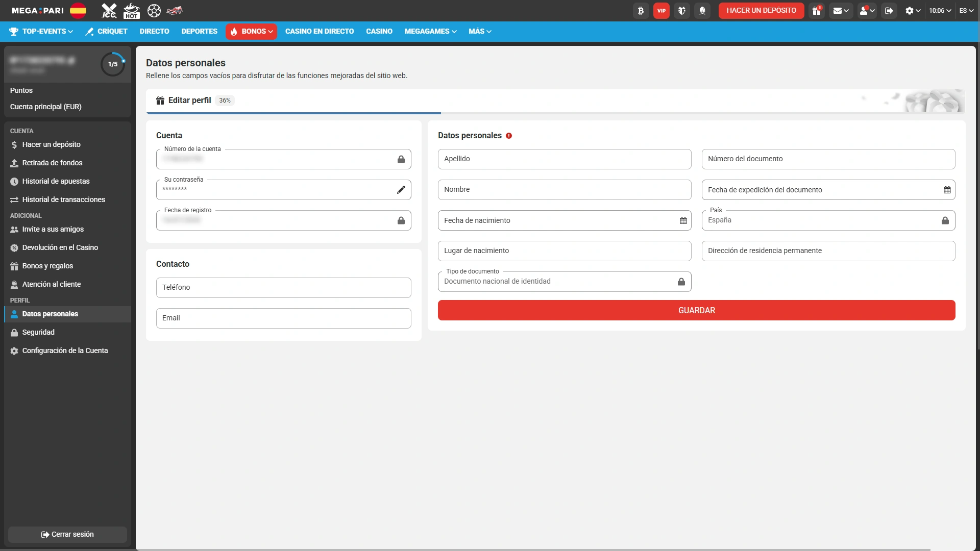Open the red airplane game icon

pyautogui.click(x=175, y=10)
